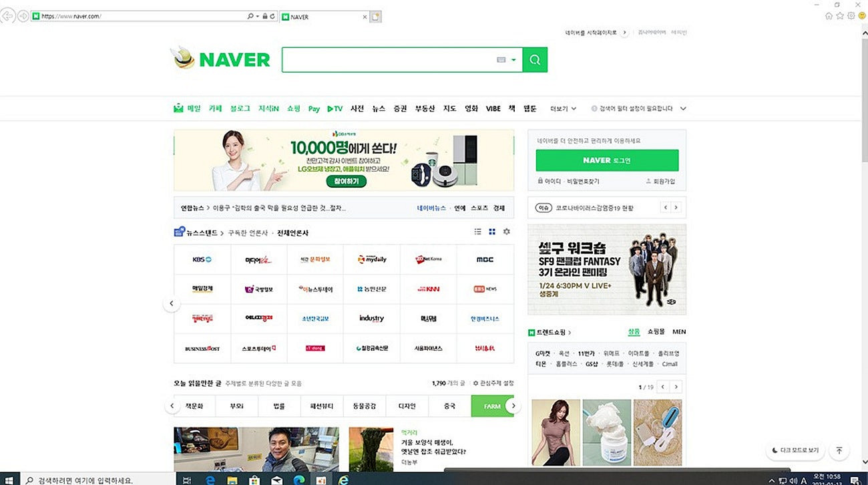Go to next trend shopping page
This screenshot has height=485, width=868.
(676, 387)
